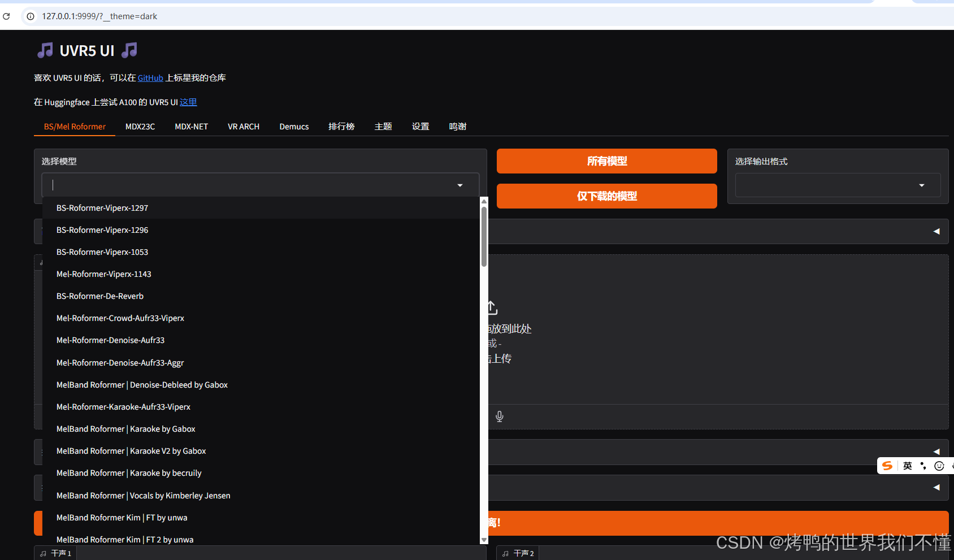The height and width of the screenshot is (560, 954).
Task: Click the orange separate button at bottom
Action: tap(718, 523)
